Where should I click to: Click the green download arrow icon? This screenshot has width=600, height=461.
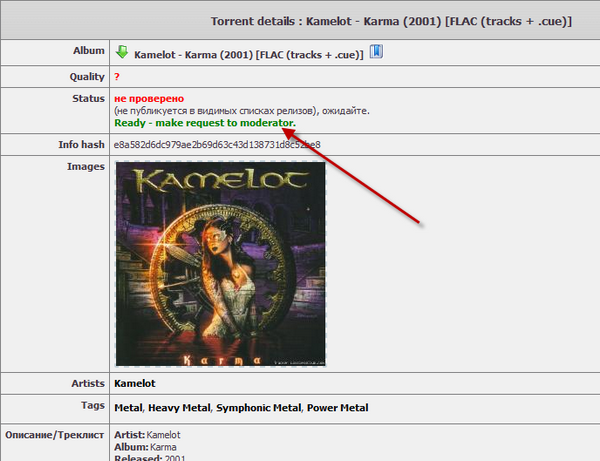pyautogui.click(x=122, y=52)
